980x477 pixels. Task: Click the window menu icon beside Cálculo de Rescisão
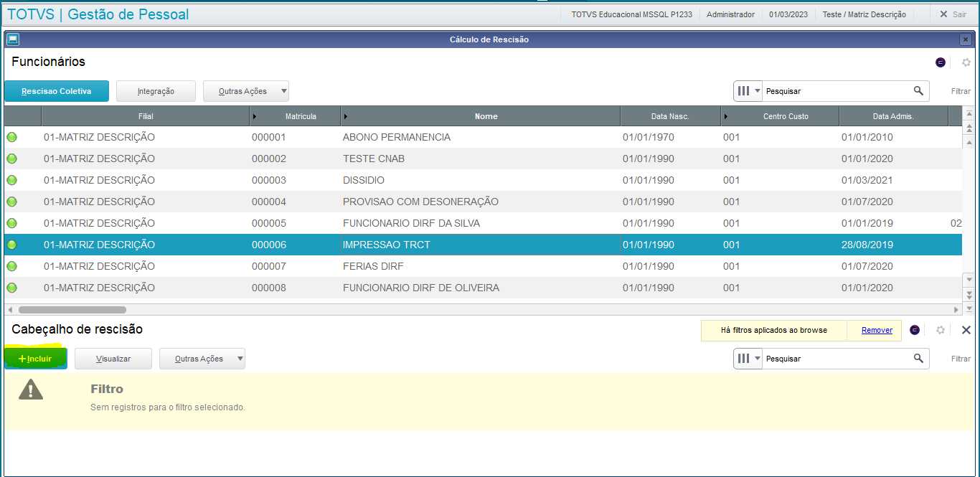click(x=13, y=39)
